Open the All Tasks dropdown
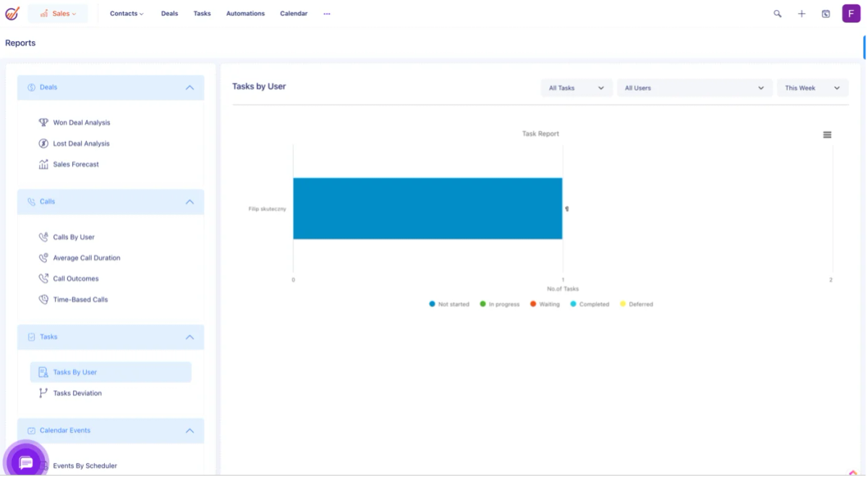 pyautogui.click(x=576, y=88)
